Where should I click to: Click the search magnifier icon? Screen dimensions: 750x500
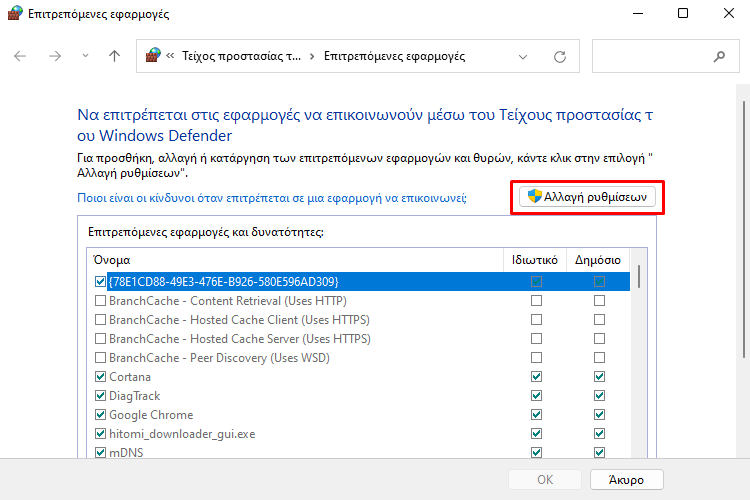[719, 56]
